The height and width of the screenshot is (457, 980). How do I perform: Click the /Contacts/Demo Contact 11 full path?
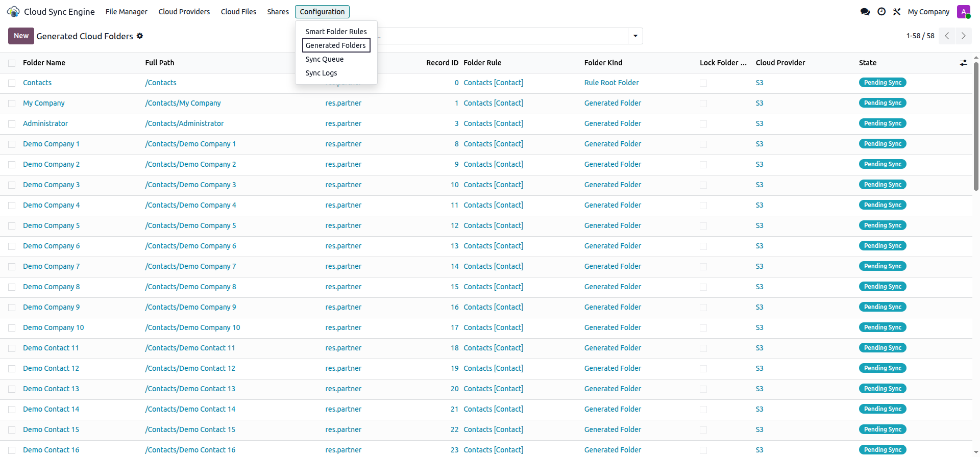tap(190, 348)
